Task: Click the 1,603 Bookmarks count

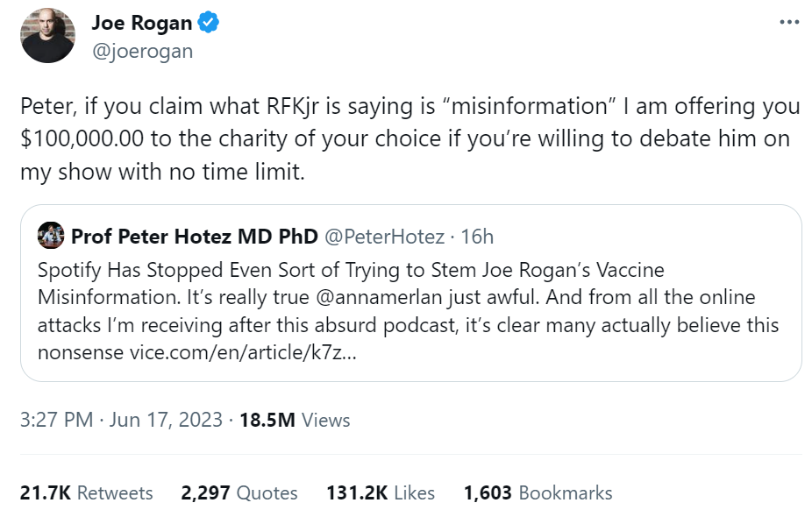Action: (x=538, y=492)
